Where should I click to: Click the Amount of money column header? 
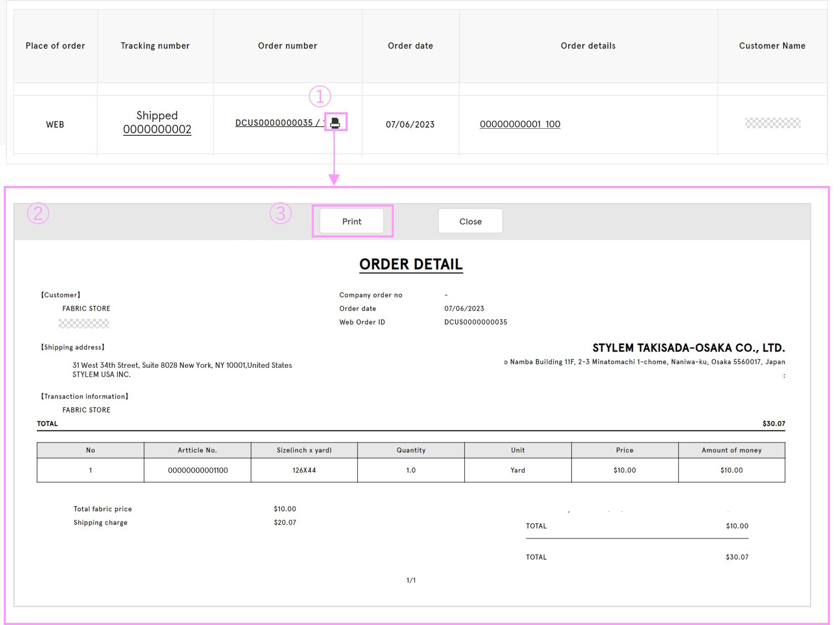tap(731, 450)
